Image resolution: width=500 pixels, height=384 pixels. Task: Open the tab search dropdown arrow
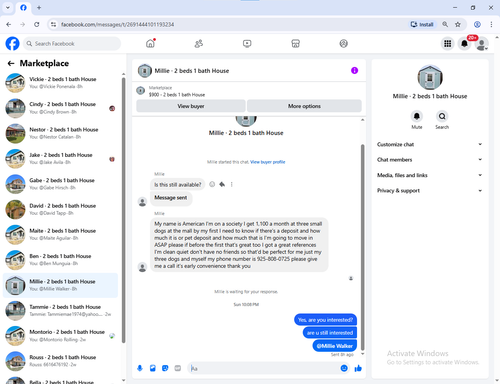[8, 7]
